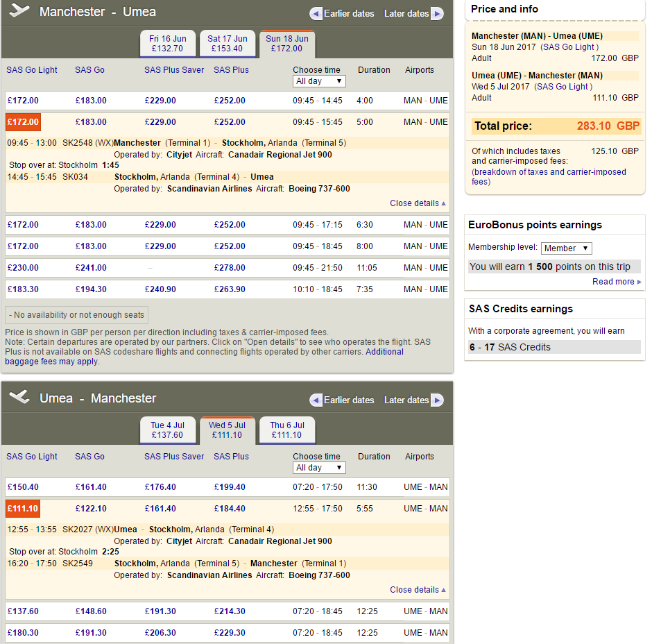Select £278.00 SAS Plus for 09:45 - 21:50

tap(230, 268)
